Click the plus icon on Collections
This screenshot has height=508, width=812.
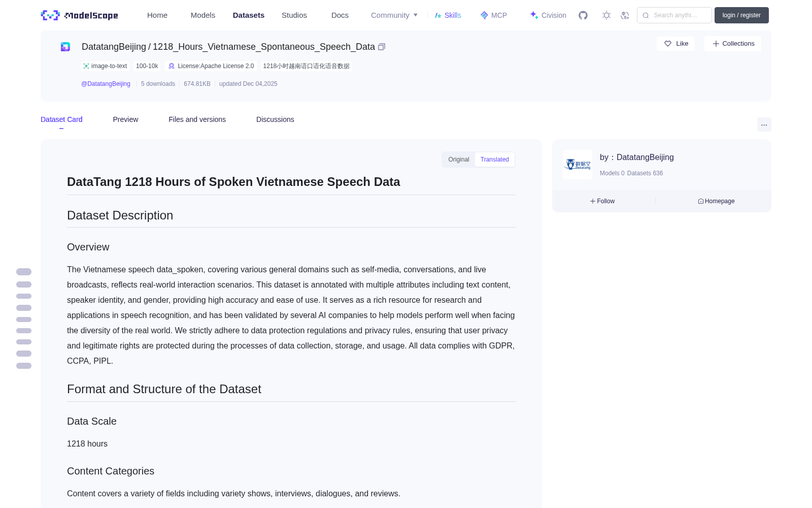[x=716, y=44]
